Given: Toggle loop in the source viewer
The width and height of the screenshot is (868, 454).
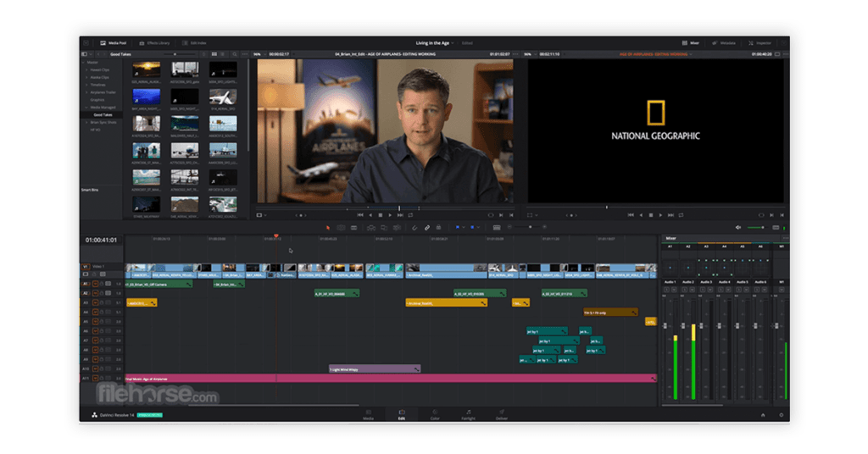Looking at the screenshot, I should click(x=411, y=215).
